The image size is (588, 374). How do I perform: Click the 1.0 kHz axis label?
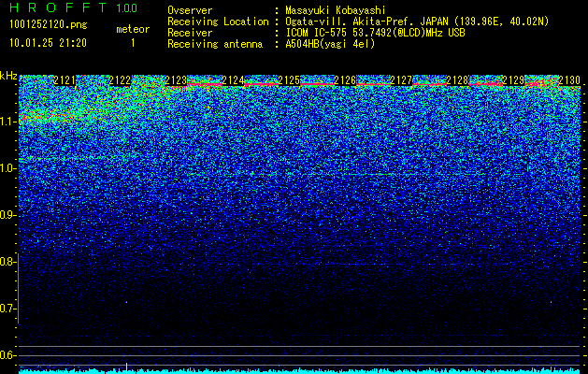7,168
